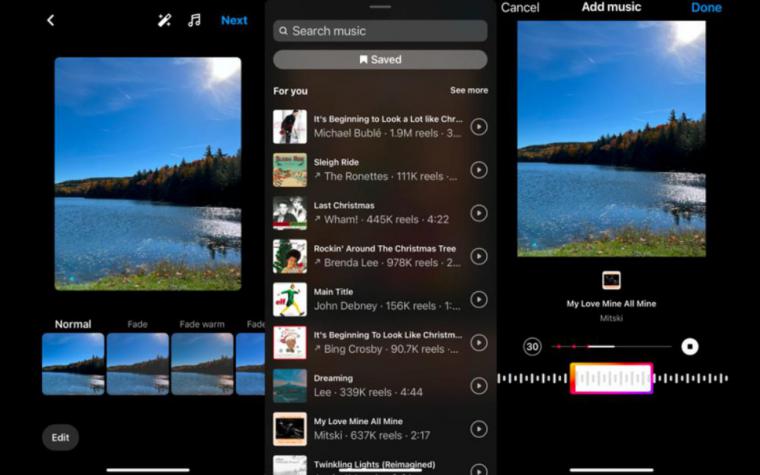Select Bing Crosby album cover

[x=290, y=343]
